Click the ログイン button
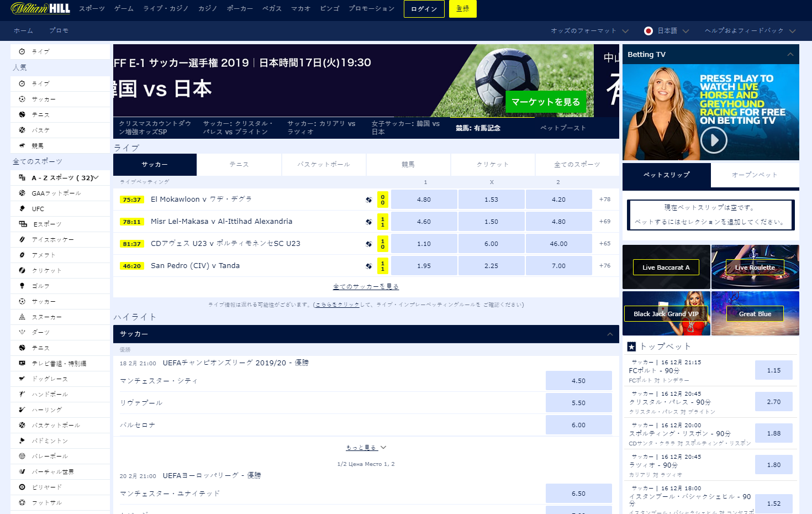The width and height of the screenshot is (812, 514). 424,9
